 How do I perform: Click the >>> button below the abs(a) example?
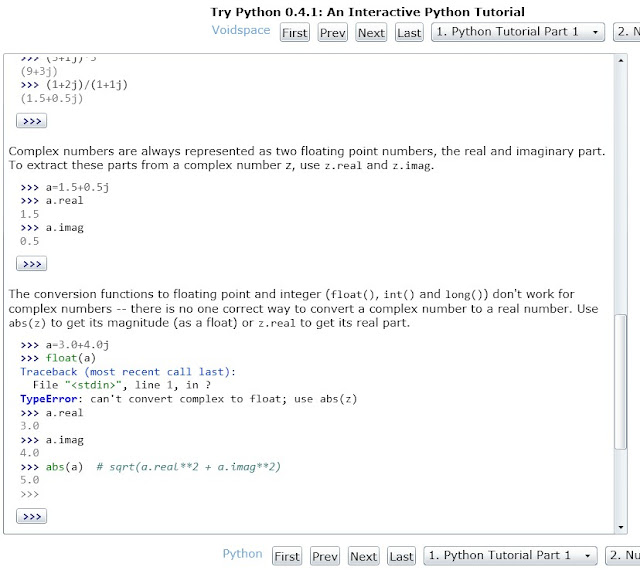coord(31,516)
